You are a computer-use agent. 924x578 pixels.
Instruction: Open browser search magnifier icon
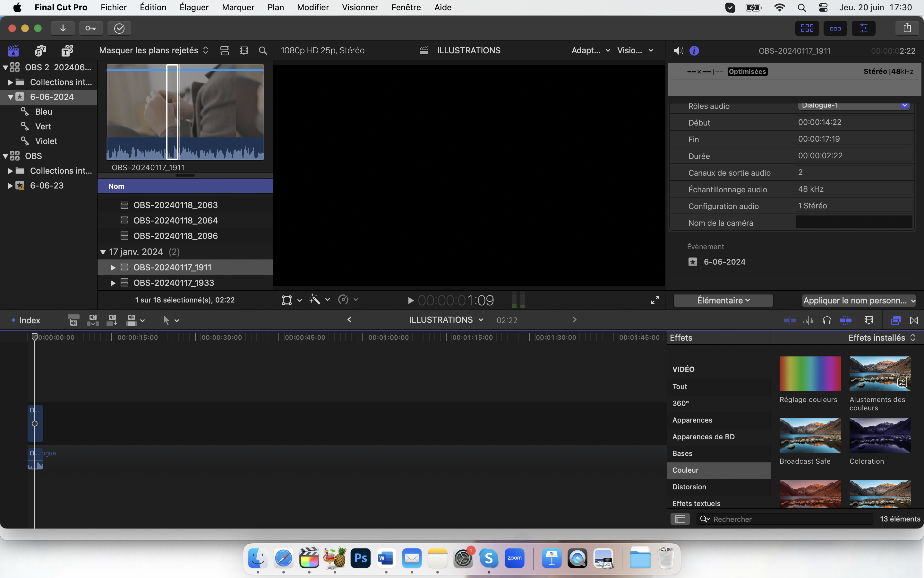263,50
